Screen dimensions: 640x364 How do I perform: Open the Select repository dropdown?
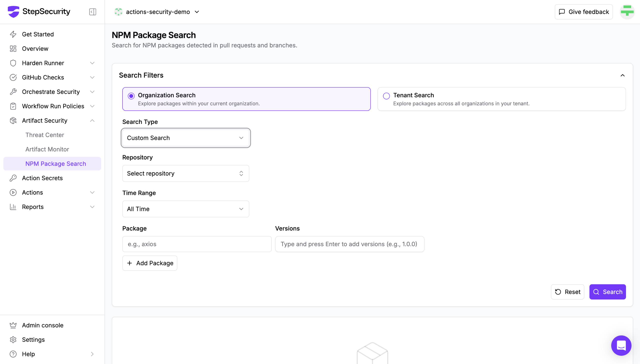click(185, 173)
